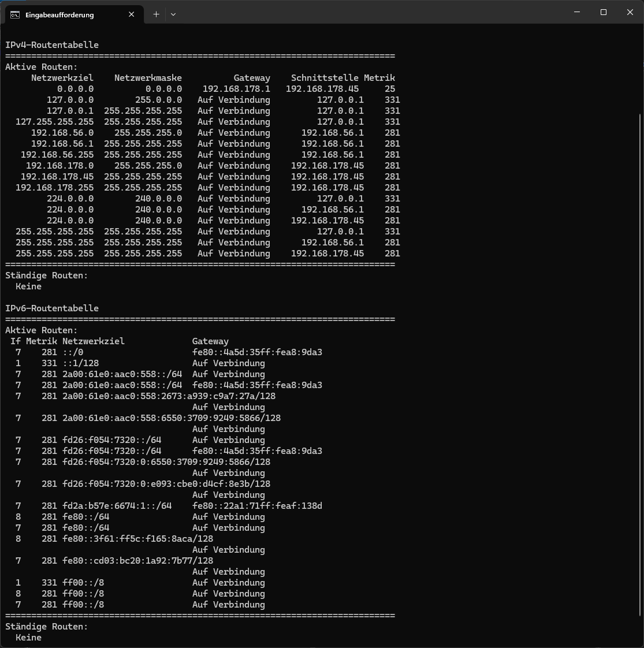This screenshot has height=648, width=644.
Task: Click route fd26:f054:7320:0:e093:cbe0:d4cf:8e3b/128
Action: pos(166,484)
